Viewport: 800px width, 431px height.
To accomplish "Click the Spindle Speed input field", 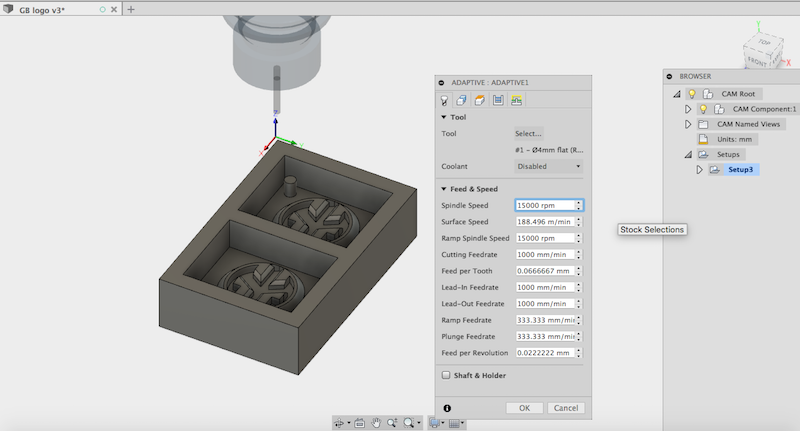I will coord(545,205).
